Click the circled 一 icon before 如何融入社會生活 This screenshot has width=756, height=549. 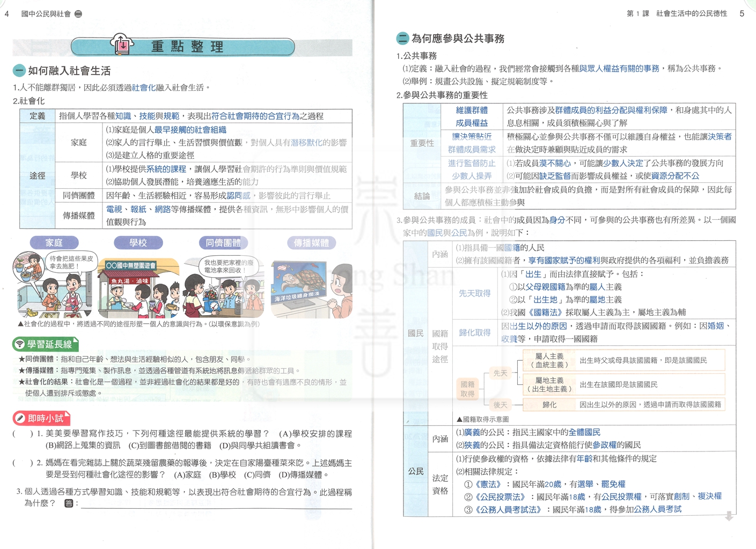click(19, 71)
